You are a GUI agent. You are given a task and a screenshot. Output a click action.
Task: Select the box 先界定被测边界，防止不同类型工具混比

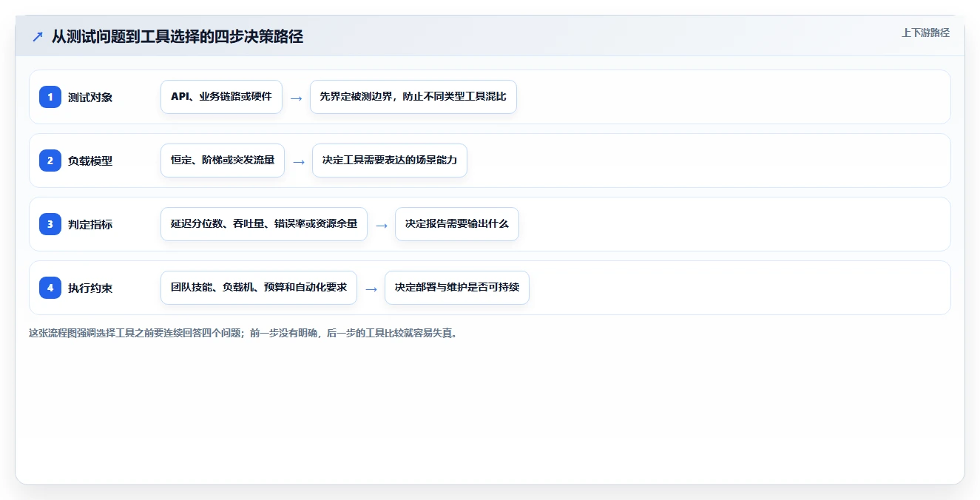(413, 97)
